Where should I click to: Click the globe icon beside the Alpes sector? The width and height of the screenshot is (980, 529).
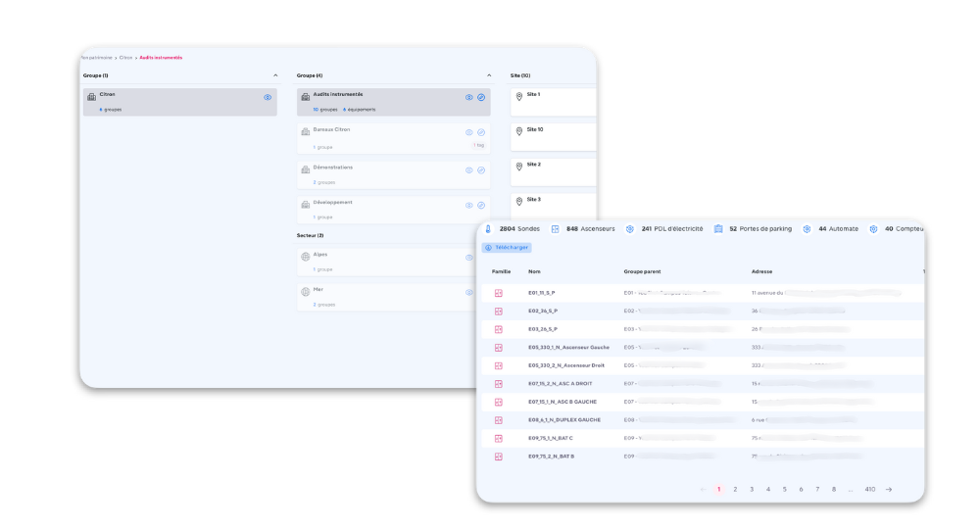(x=305, y=257)
